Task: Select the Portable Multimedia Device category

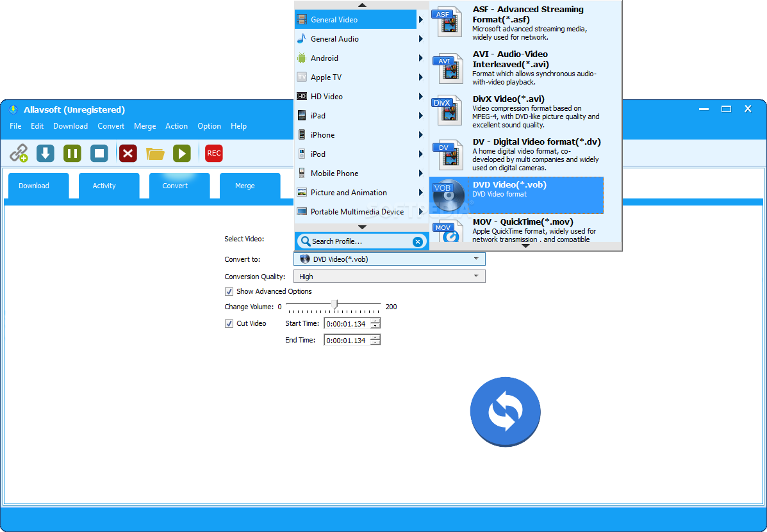Action: (356, 211)
